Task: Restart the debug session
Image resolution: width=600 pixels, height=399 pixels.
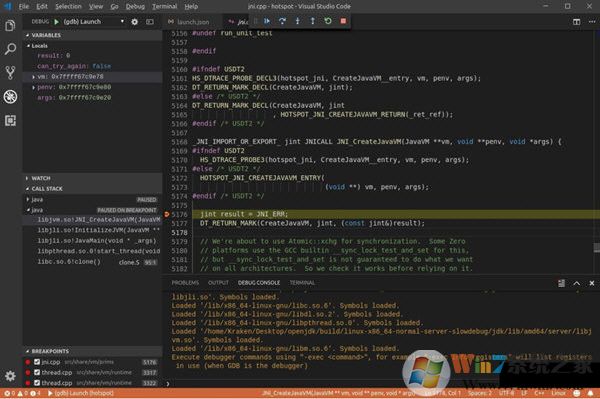Action: [328, 21]
